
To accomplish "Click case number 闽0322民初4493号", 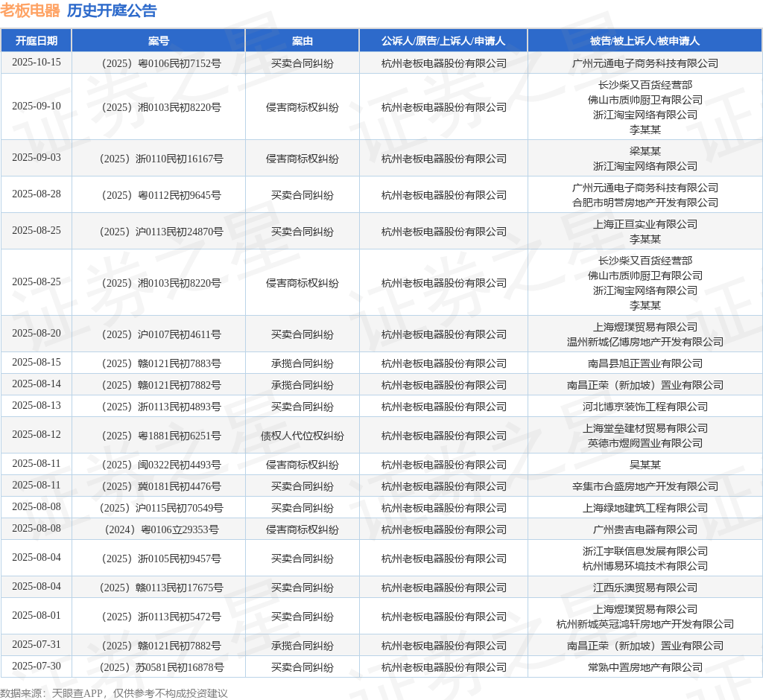I will click(161, 465).
